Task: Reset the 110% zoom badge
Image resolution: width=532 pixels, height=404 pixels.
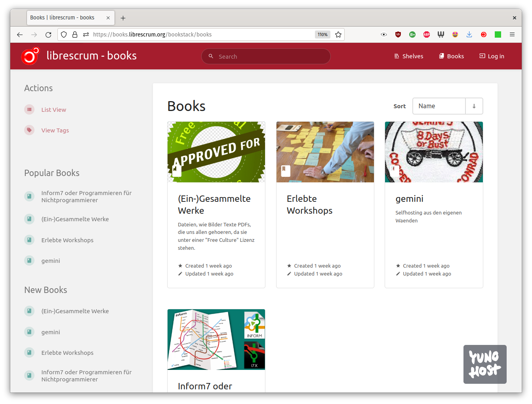Action: pyautogui.click(x=322, y=34)
